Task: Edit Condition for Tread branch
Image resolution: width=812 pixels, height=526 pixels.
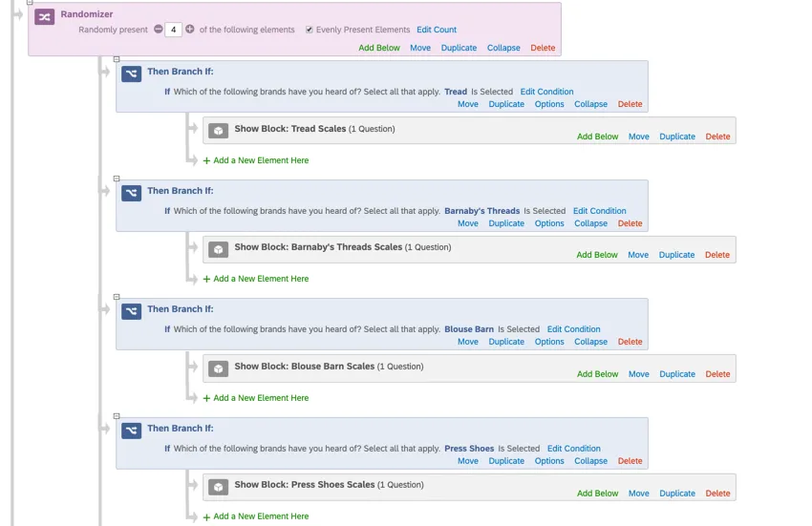Action: (x=546, y=92)
